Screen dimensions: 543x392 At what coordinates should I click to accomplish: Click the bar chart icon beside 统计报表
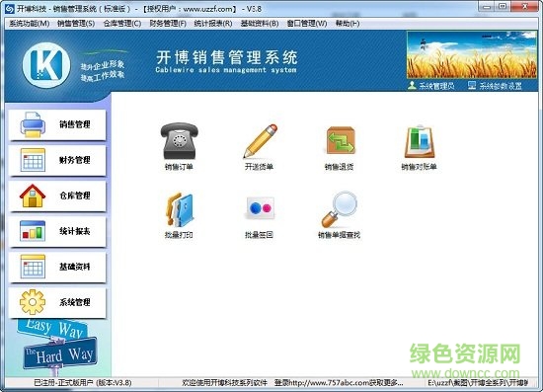(x=33, y=231)
